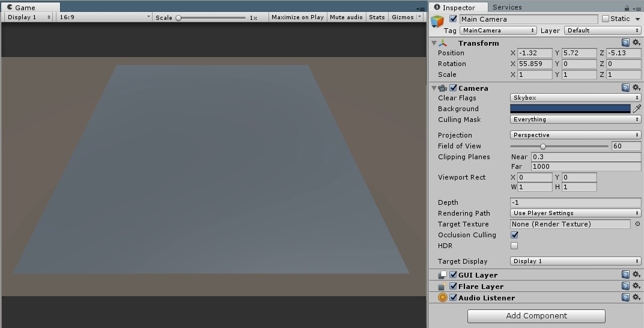Open the Game view panel options menu

(x=421, y=8)
